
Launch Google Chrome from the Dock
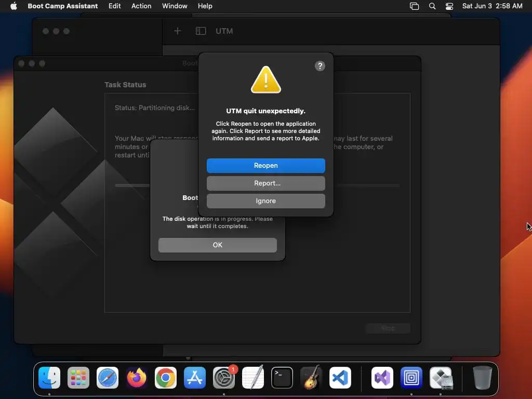click(x=166, y=378)
